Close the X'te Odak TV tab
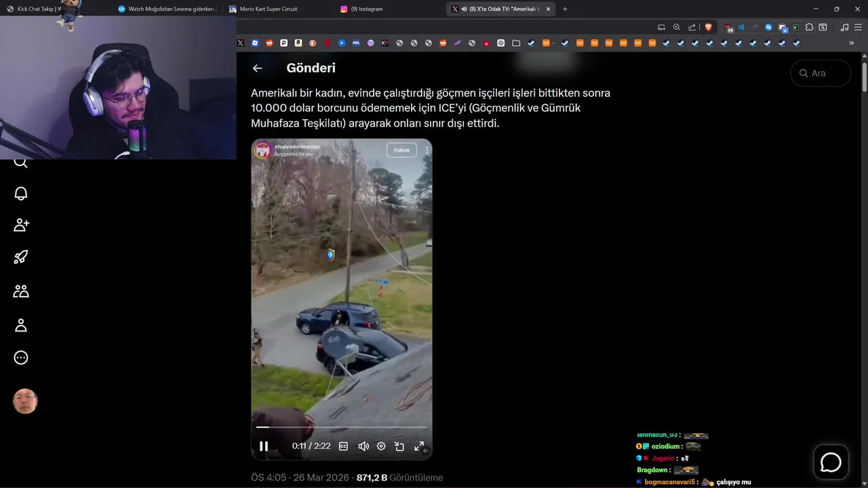 pos(547,9)
